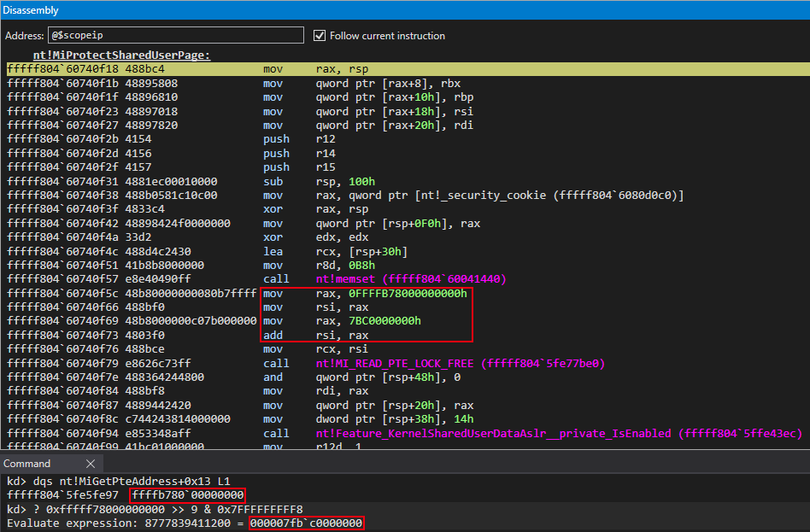Click the Address input field
This screenshot has height=532, width=810.
[x=175, y=36]
